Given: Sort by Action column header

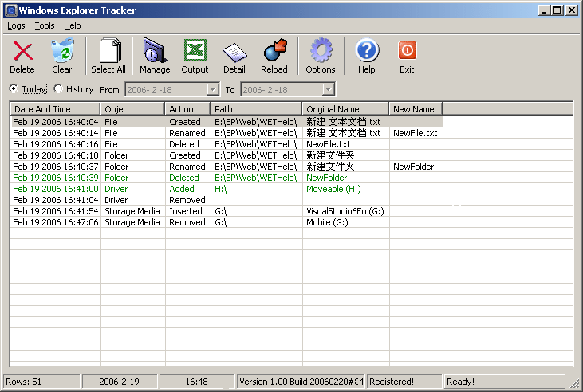Looking at the screenshot, I should pos(187,109).
